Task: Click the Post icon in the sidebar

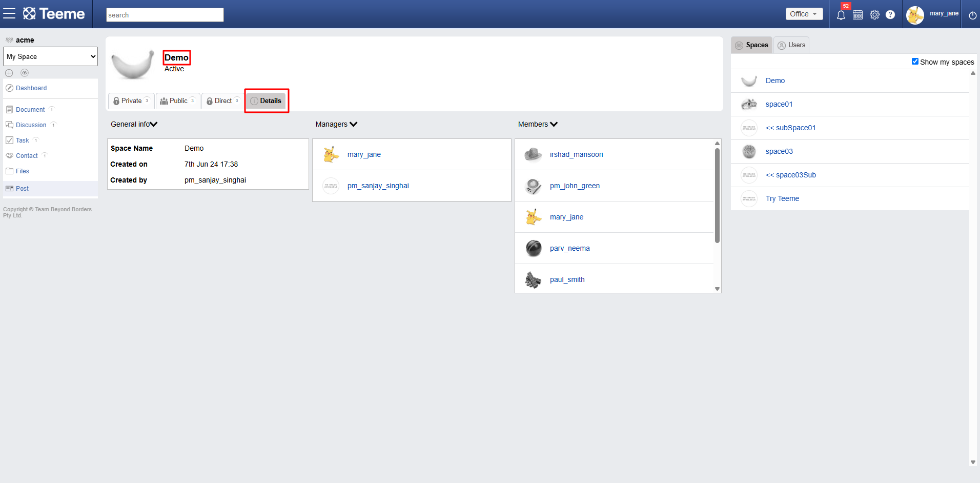Action: pyautogui.click(x=9, y=189)
